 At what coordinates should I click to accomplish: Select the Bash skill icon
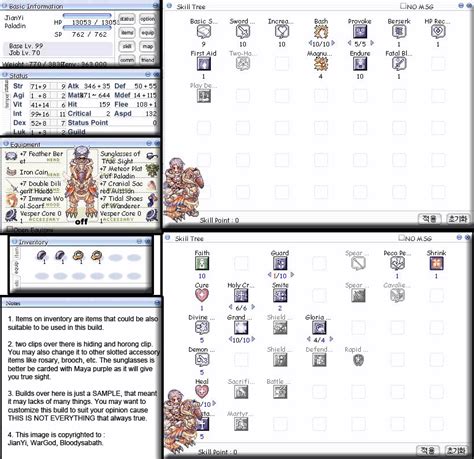321,32
